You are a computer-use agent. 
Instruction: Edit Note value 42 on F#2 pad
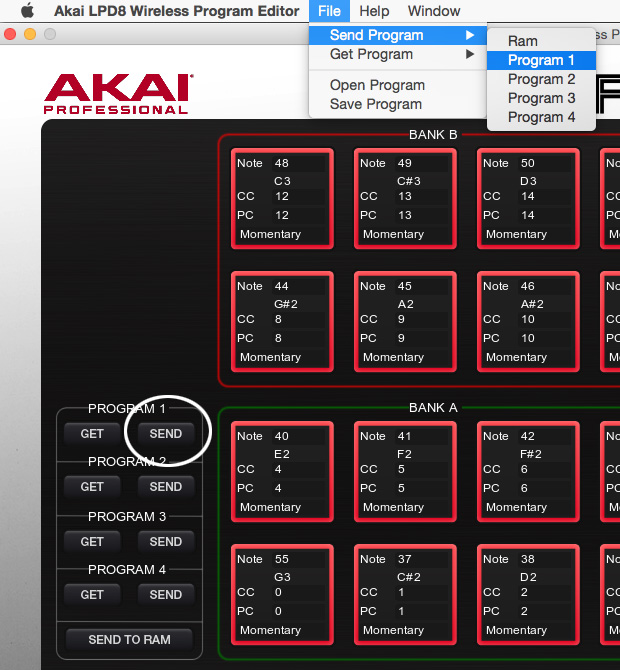point(545,436)
